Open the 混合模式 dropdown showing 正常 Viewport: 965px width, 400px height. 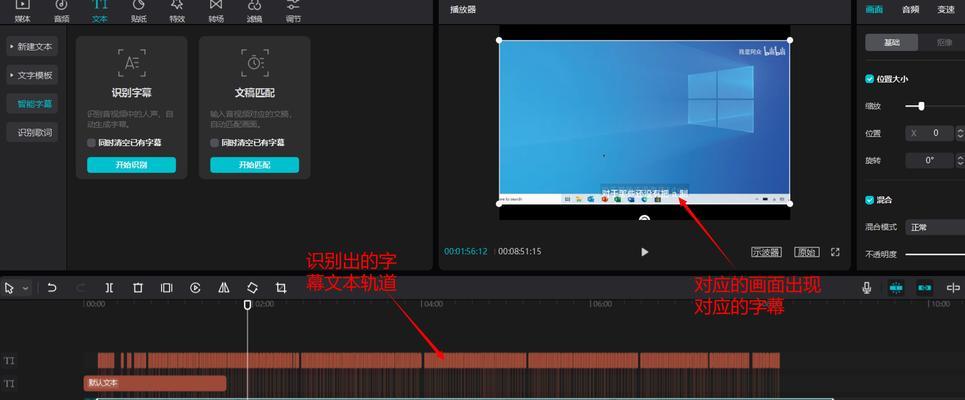[935, 227]
